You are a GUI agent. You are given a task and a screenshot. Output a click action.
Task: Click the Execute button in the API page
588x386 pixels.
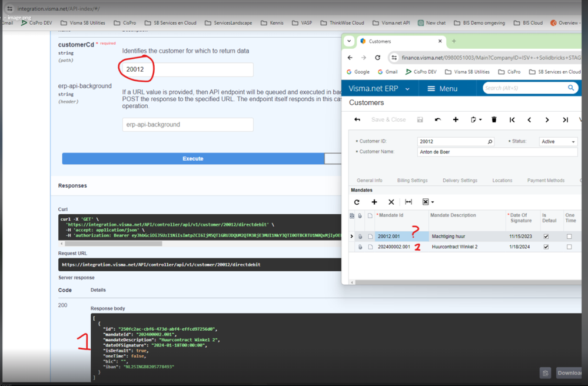[193, 158]
